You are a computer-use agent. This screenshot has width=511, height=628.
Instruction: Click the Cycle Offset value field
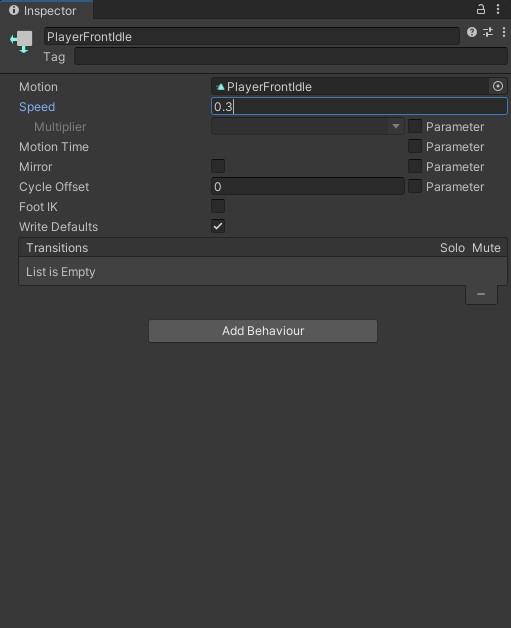pyautogui.click(x=308, y=186)
